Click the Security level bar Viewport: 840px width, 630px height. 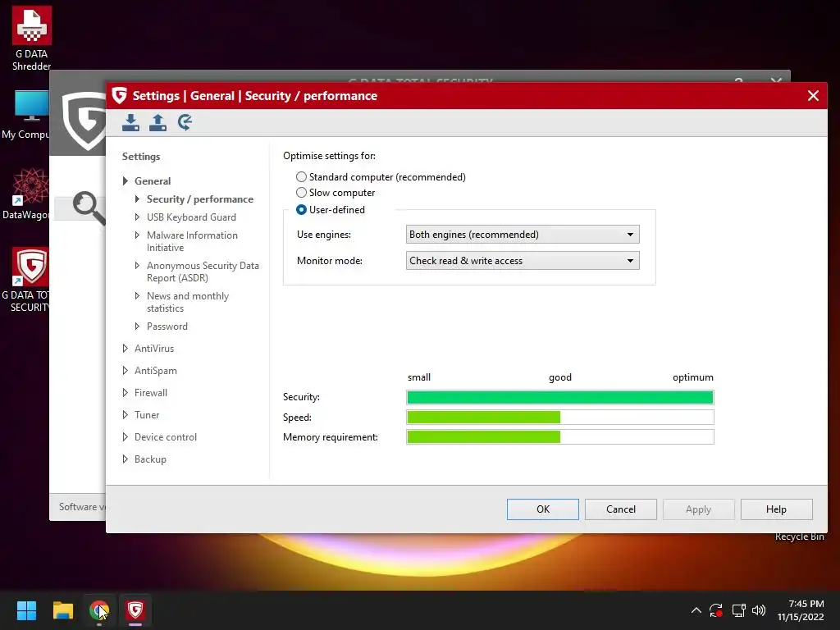coord(559,397)
